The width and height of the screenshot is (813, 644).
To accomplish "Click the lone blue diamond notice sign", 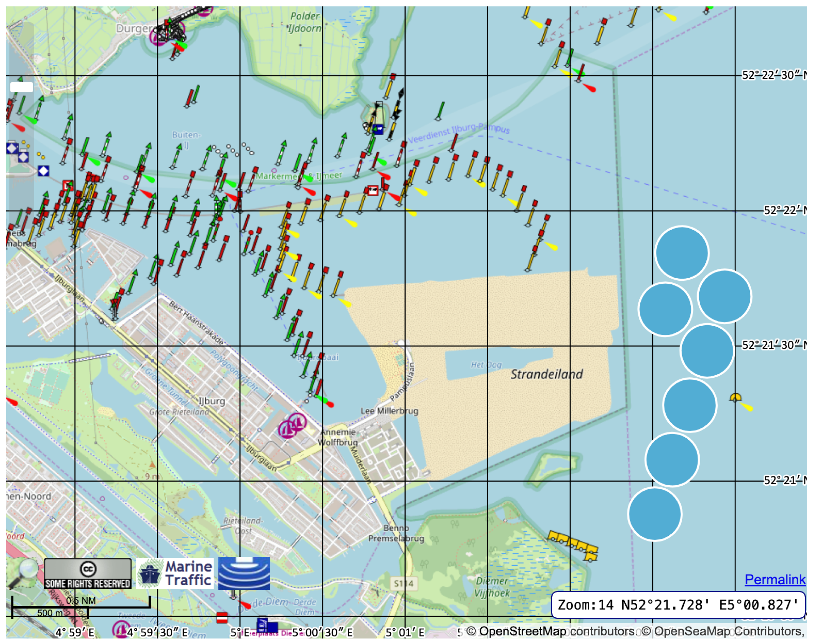I will click(x=43, y=171).
